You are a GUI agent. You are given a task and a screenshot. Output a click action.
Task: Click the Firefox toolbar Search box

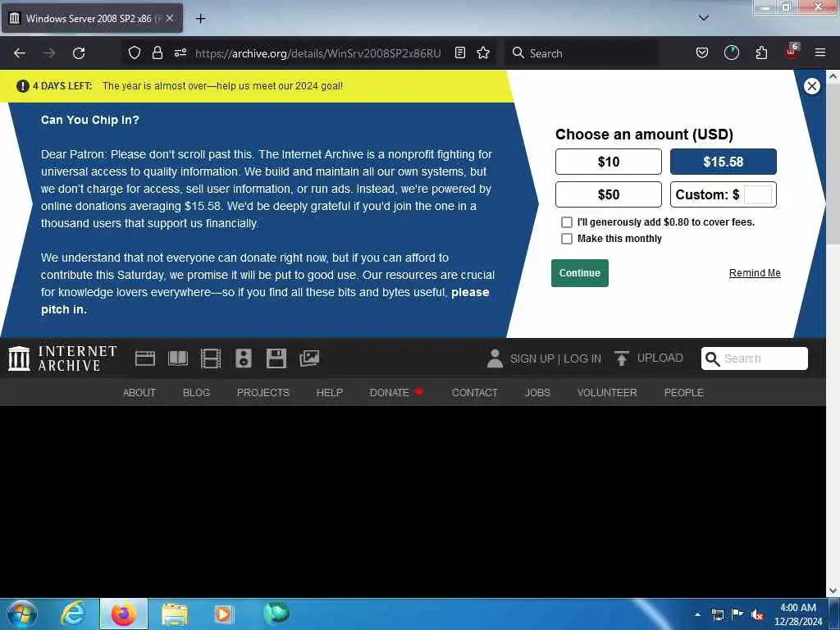[x=582, y=53]
